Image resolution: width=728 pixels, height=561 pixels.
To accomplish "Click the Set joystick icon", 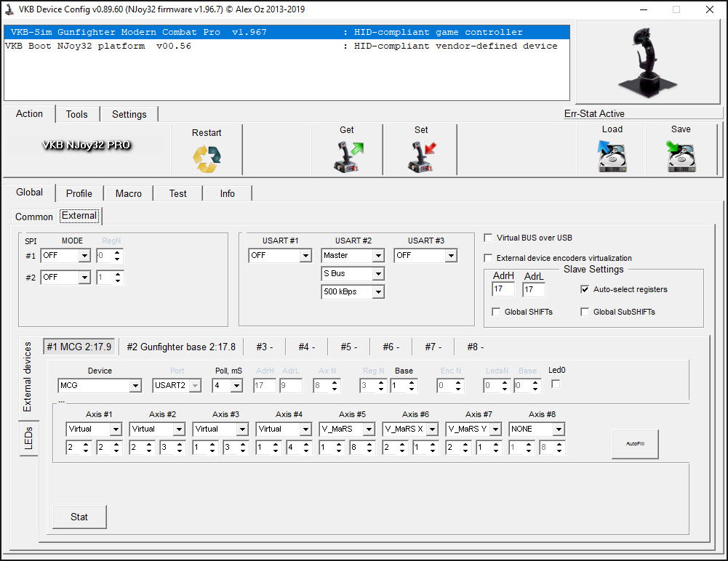I will pos(422,157).
